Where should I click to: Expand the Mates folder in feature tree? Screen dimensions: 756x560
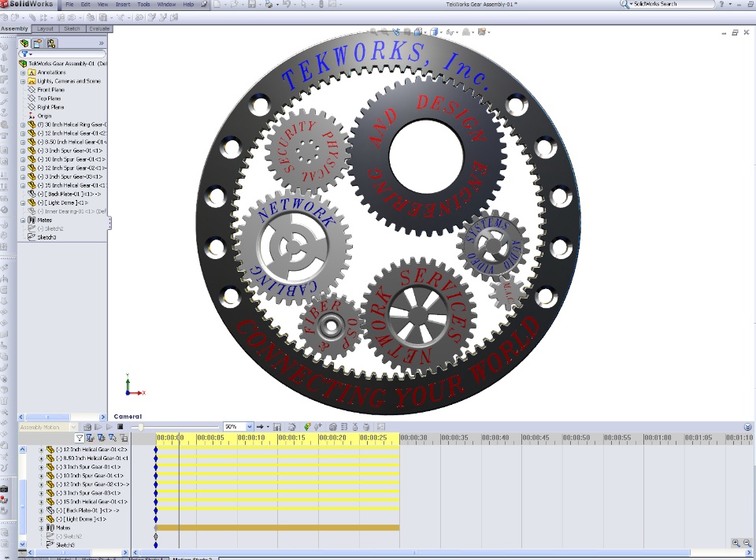[x=23, y=220]
